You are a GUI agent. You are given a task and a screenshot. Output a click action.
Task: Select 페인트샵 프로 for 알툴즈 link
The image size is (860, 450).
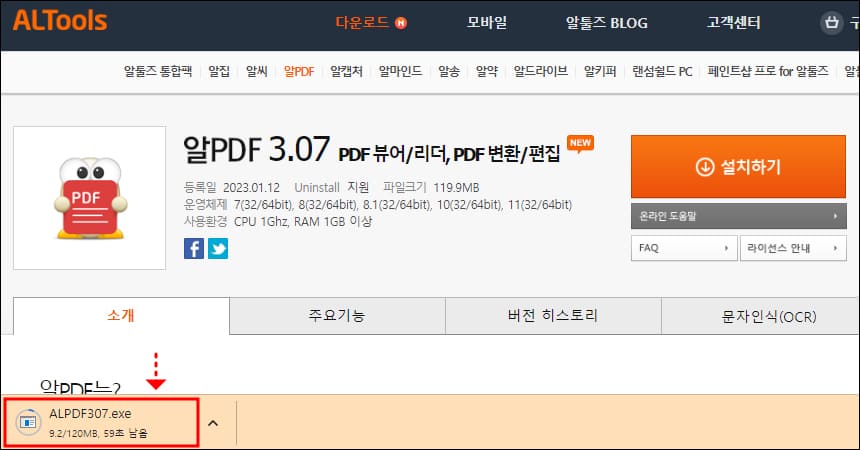[x=768, y=71]
